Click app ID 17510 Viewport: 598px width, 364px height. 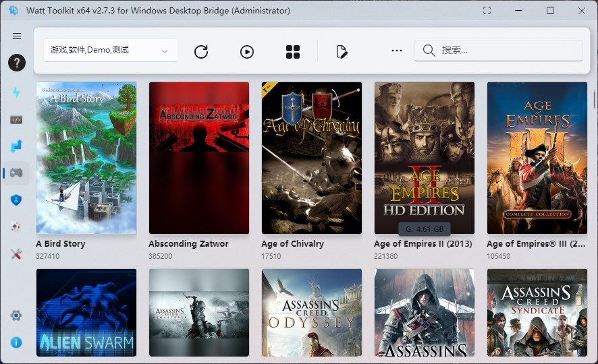(x=271, y=256)
